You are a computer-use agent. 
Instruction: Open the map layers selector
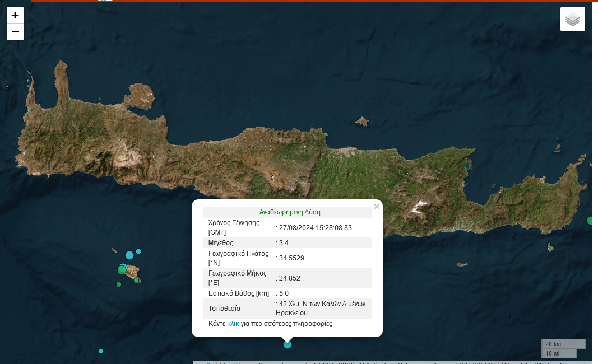click(x=572, y=20)
